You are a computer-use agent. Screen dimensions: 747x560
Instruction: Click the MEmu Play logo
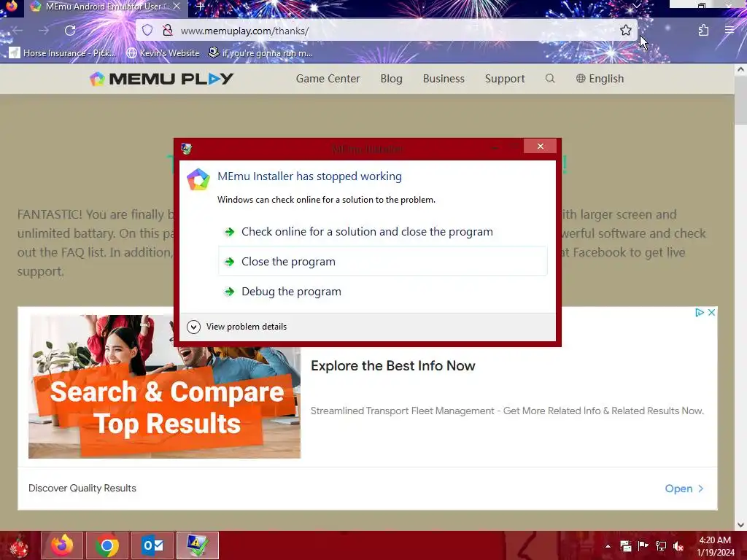(161, 79)
